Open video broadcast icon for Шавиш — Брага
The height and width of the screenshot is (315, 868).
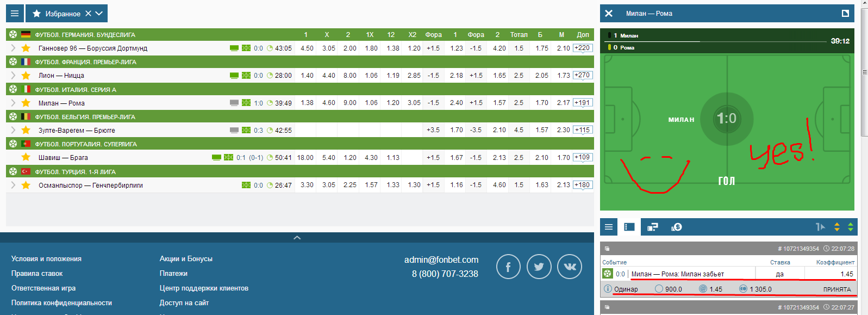pos(216,157)
